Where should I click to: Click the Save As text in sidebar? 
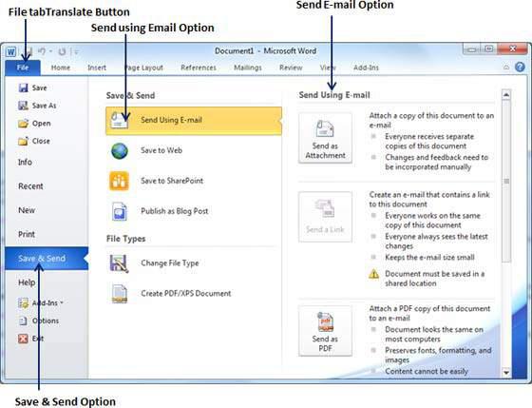click(44, 106)
